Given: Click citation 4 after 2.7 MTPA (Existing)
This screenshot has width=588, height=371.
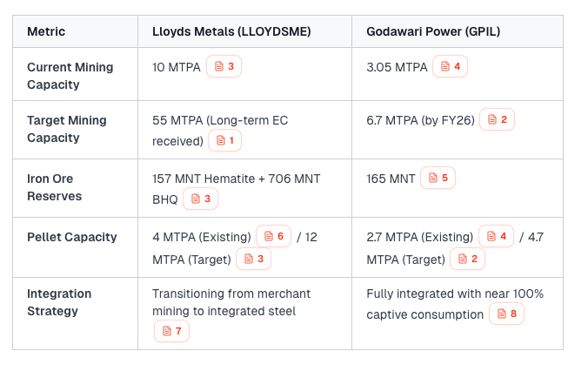Looking at the screenshot, I should point(497,237).
